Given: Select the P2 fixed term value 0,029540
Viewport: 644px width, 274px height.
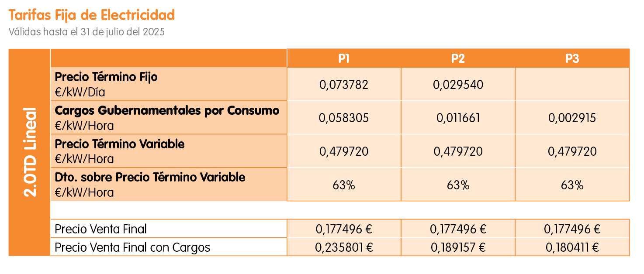Looking at the screenshot, I should click(x=458, y=85).
